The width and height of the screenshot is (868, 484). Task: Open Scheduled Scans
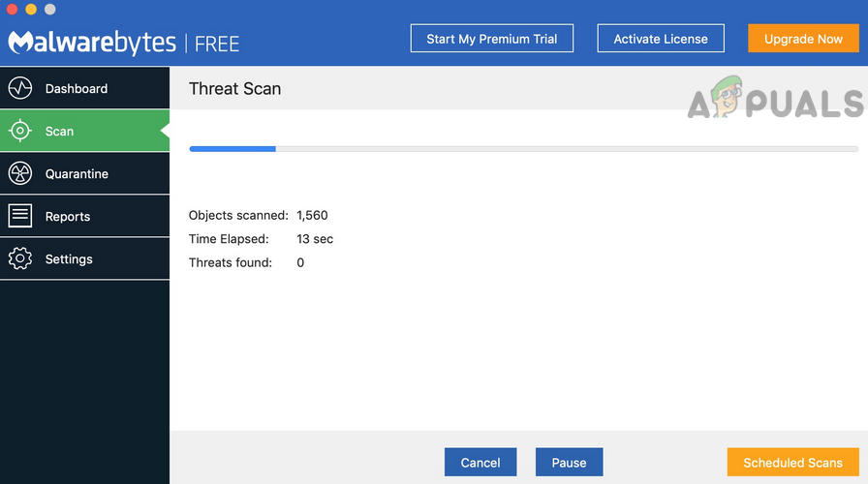pos(792,462)
